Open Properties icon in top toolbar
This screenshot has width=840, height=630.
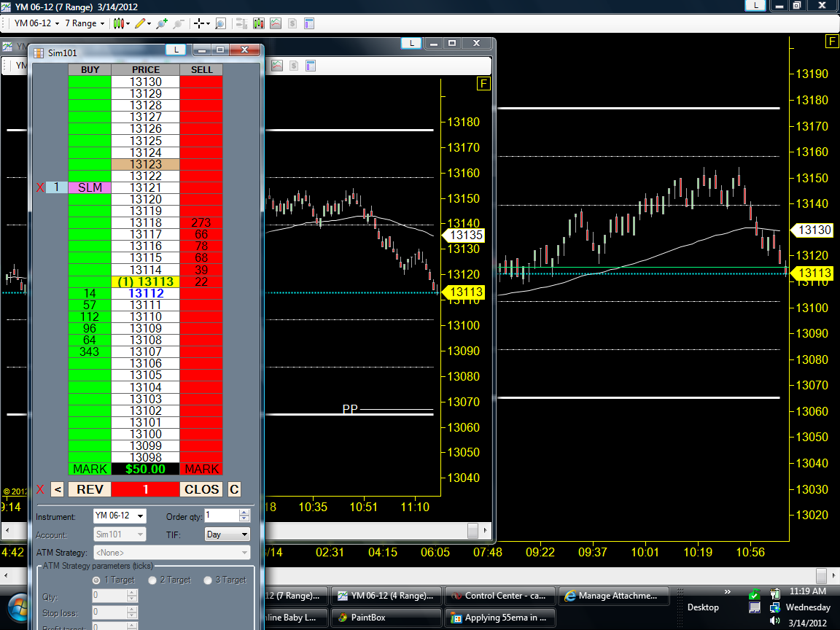pos(309,23)
